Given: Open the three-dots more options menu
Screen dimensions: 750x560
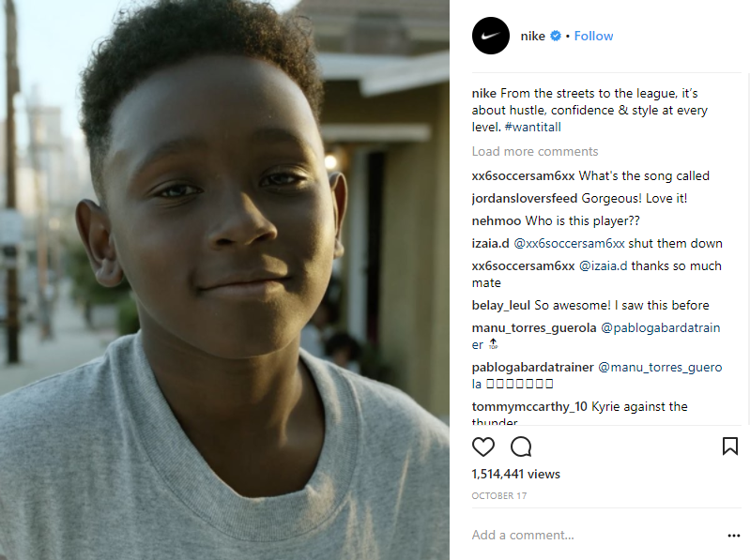Looking at the screenshot, I should click(733, 536).
